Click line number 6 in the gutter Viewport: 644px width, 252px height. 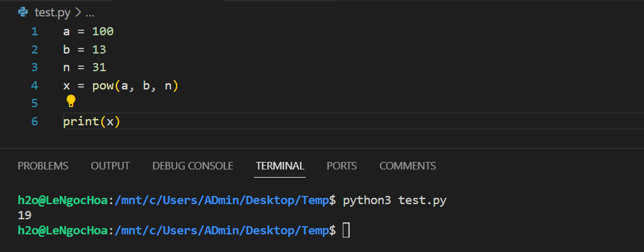(35, 122)
